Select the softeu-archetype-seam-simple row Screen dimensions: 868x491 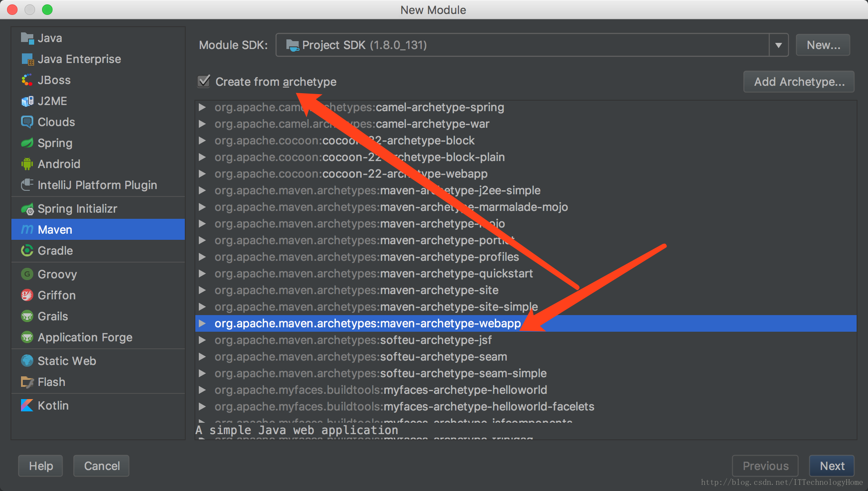coord(526,373)
